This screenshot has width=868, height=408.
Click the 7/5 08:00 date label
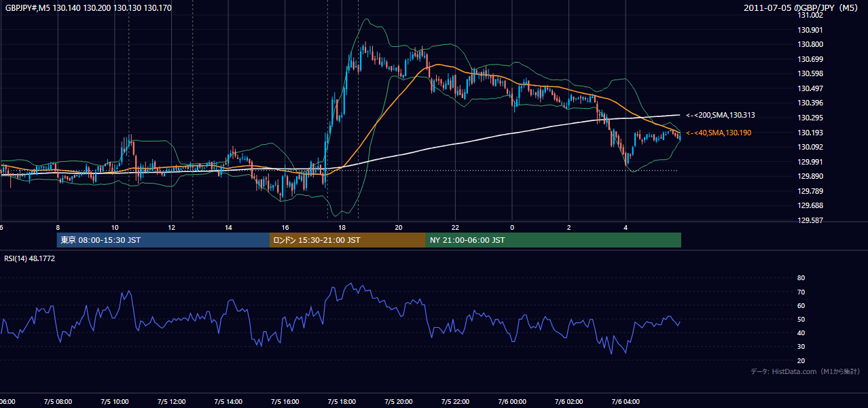(58, 402)
